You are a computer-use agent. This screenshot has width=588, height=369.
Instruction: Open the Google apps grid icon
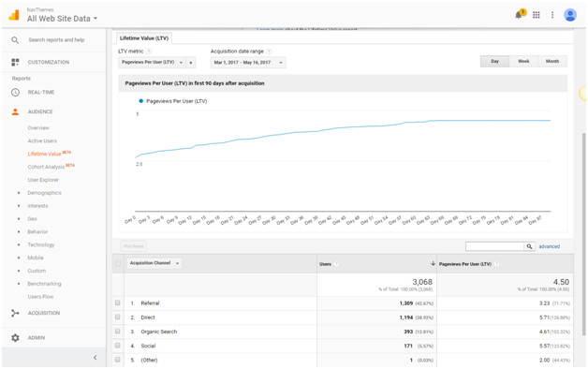[537, 15]
